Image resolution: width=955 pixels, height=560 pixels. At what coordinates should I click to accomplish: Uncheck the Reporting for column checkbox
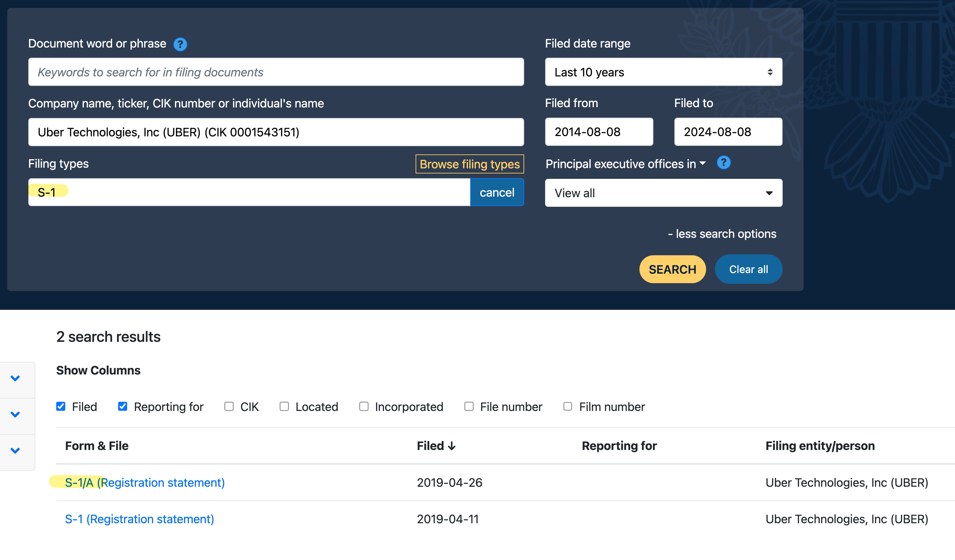pos(123,406)
